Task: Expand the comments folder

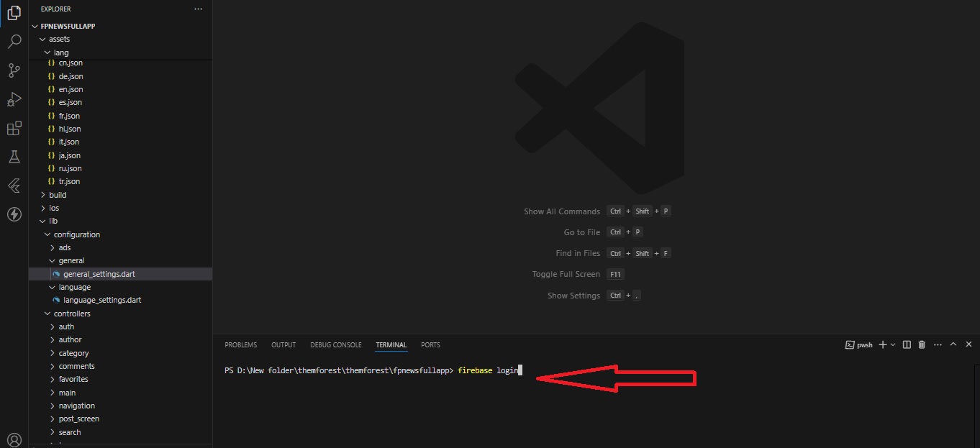Action: click(x=120, y=366)
